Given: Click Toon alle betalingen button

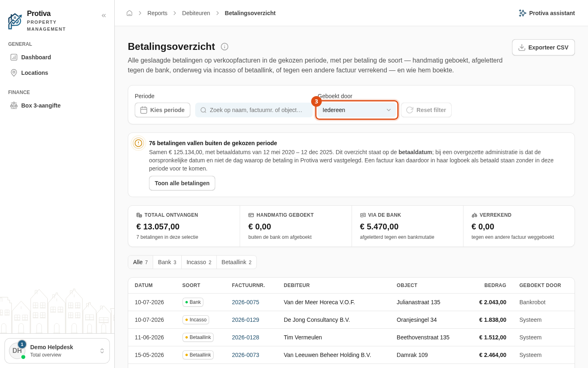Looking at the screenshot, I should 182,183.
